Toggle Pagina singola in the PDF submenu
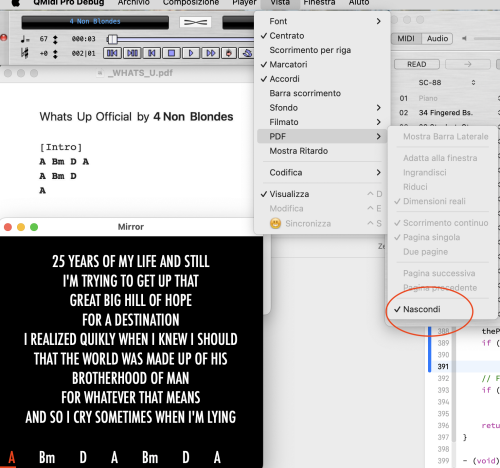This screenshot has height=468, width=500. point(441,237)
